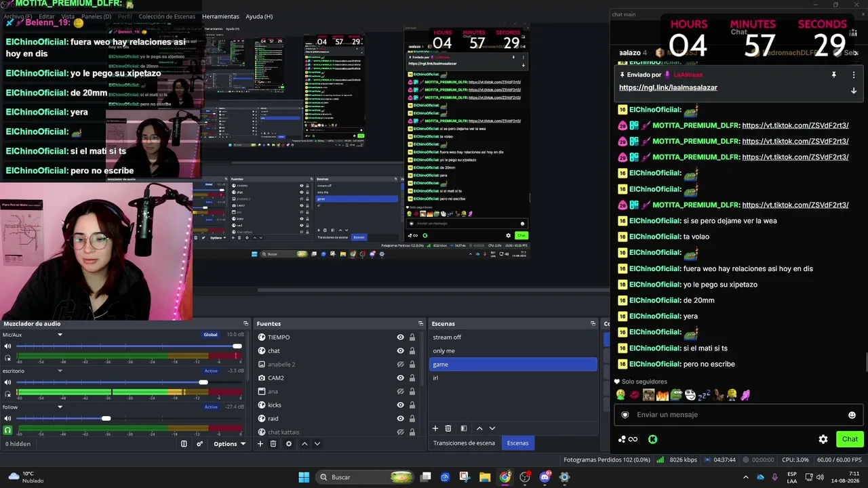868x488 pixels.
Task: Open the Paneles (D) menu
Action: (x=96, y=16)
